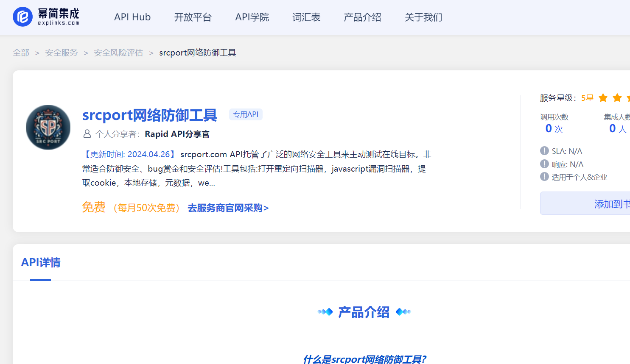Open the 开放平台 navigation entry
630x364 pixels.
[193, 17]
